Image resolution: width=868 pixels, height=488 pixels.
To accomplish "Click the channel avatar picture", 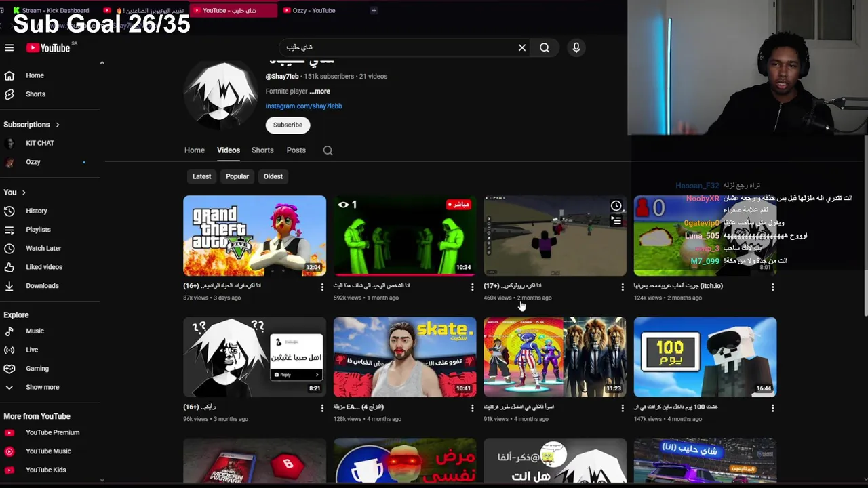I will pos(221,95).
